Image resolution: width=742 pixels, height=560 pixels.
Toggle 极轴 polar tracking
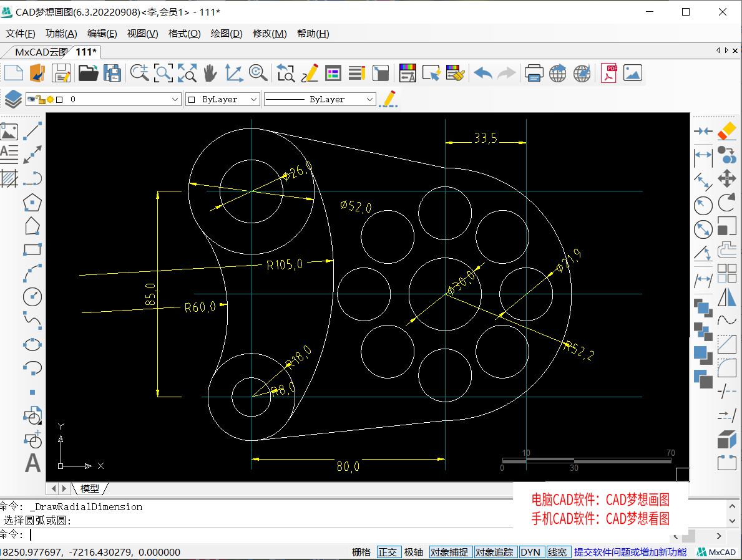(414, 552)
